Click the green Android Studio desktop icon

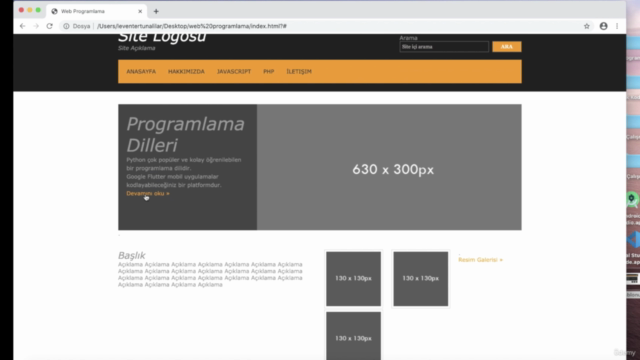[x=632, y=200]
